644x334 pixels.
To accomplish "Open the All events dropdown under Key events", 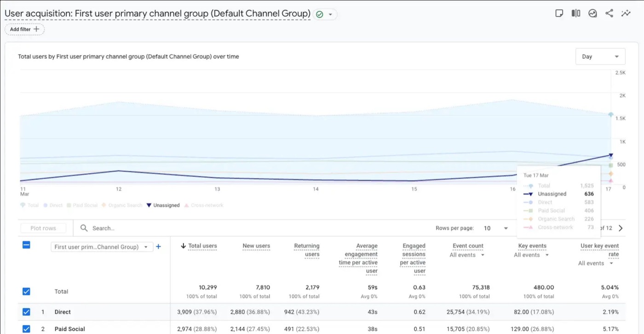I will click(532, 255).
